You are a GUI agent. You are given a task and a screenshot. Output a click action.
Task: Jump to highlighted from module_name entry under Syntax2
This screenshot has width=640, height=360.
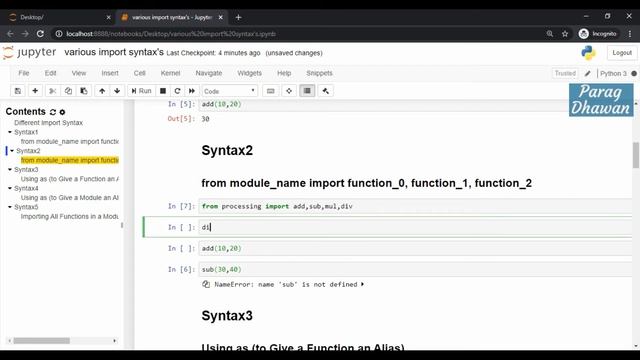70,160
